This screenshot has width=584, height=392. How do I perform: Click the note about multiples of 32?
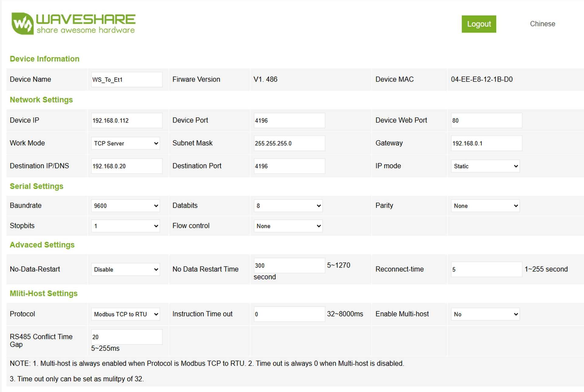[x=77, y=379]
